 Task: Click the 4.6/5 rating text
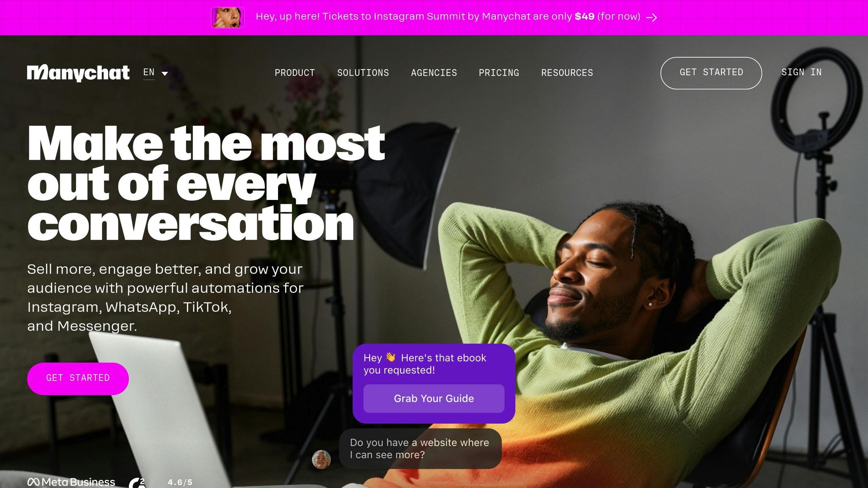tap(180, 482)
